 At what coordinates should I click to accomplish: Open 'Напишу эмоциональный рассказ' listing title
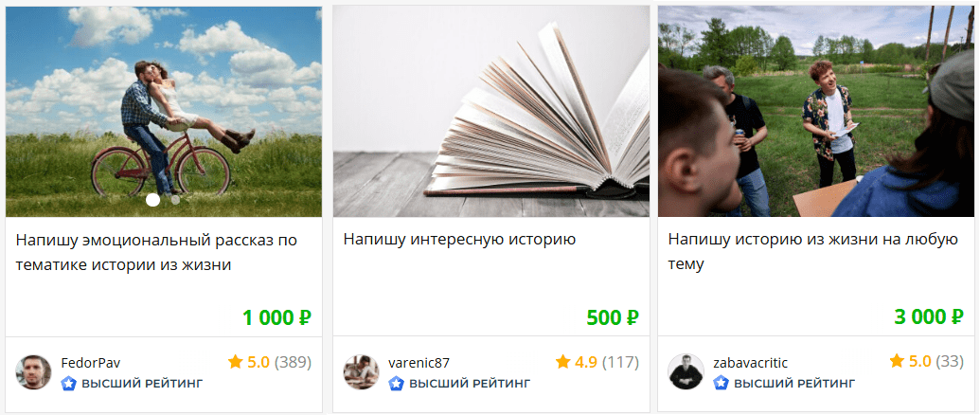[156, 252]
